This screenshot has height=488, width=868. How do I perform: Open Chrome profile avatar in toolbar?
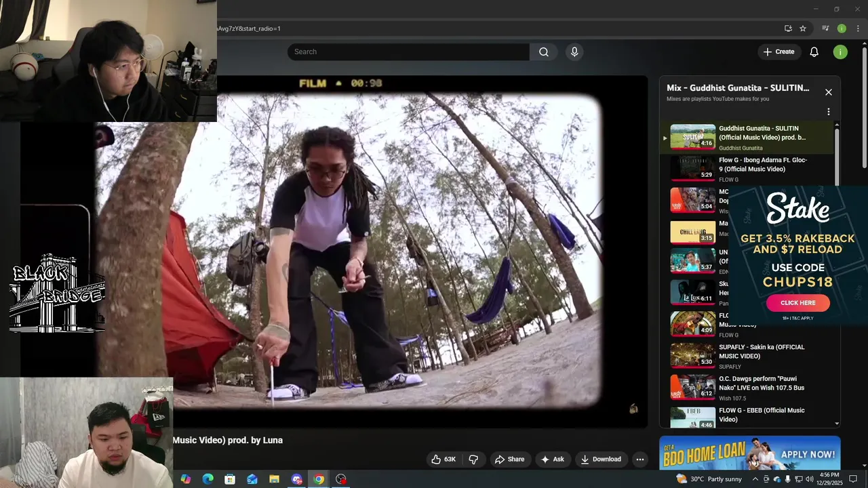[x=842, y=28]
